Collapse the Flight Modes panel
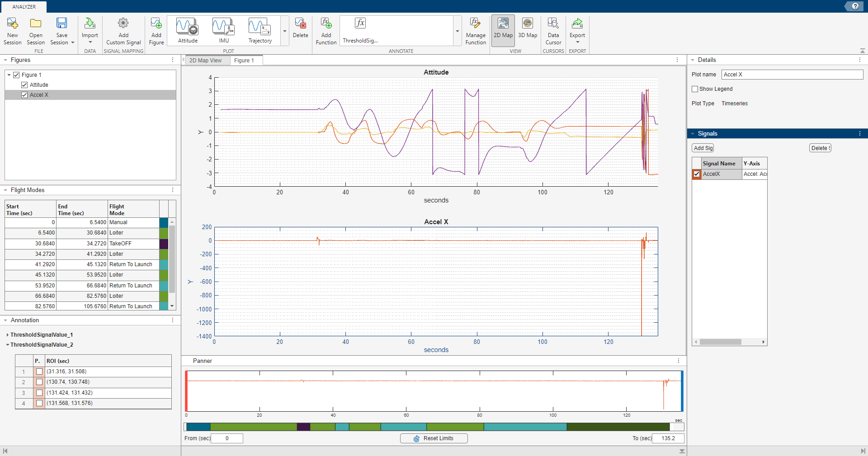Screen dimensions: 868x456 [5, 190]
